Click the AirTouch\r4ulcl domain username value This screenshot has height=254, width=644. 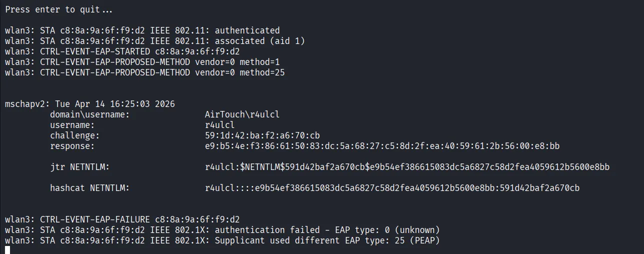[x=242, y=114]
